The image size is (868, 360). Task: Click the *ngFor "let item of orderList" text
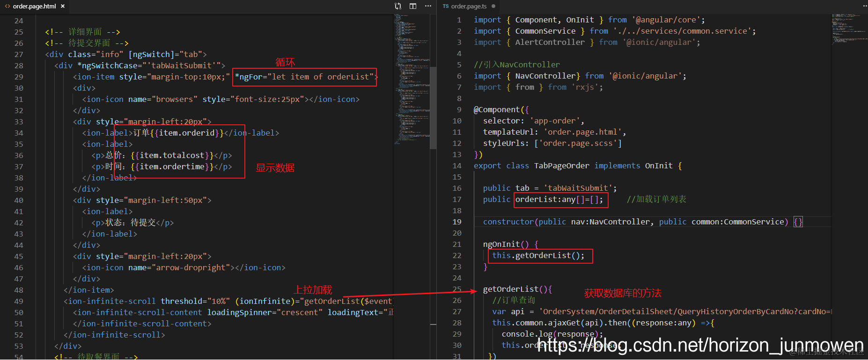click(304, 77)
